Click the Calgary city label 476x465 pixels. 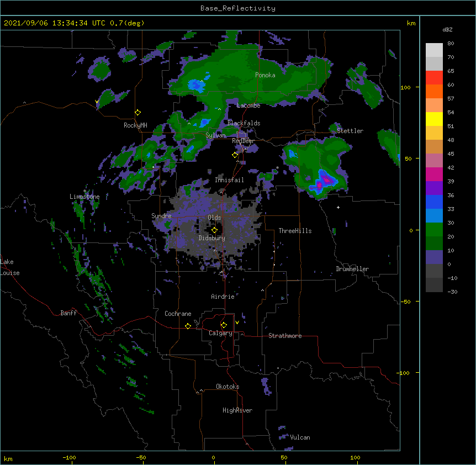point(221,333)
